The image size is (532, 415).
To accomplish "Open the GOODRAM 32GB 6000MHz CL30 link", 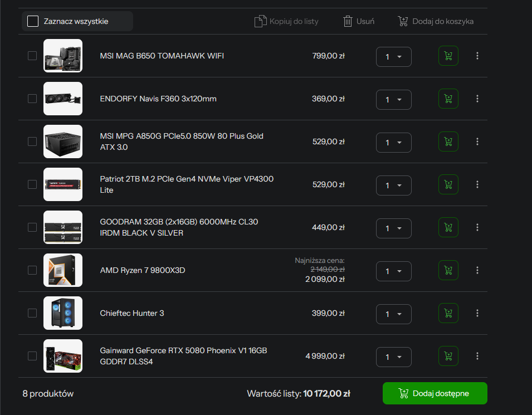I will (x=179, y=227).
